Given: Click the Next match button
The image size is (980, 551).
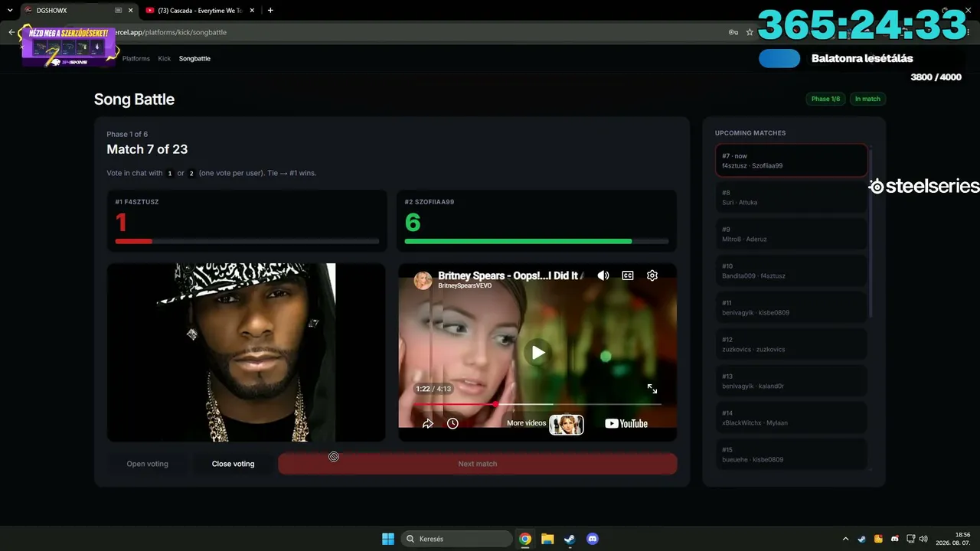Looking at the screenshot, I should [x=478, y=464].
